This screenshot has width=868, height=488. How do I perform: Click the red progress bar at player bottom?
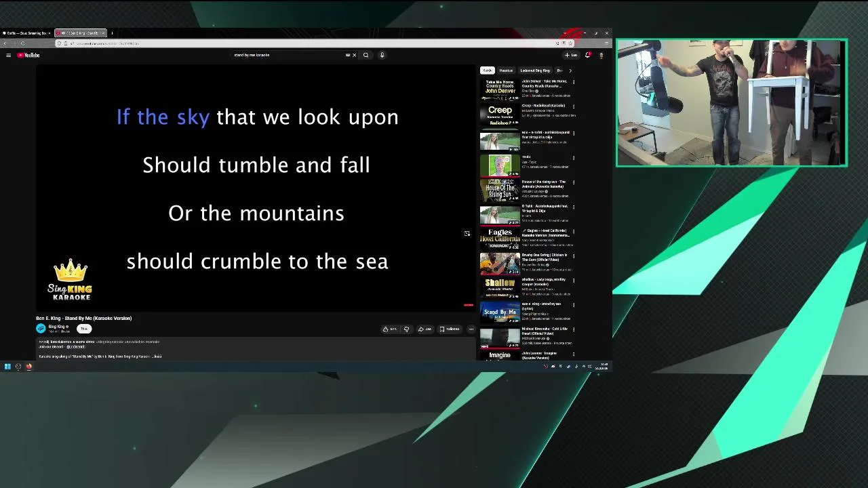(469, 305)
